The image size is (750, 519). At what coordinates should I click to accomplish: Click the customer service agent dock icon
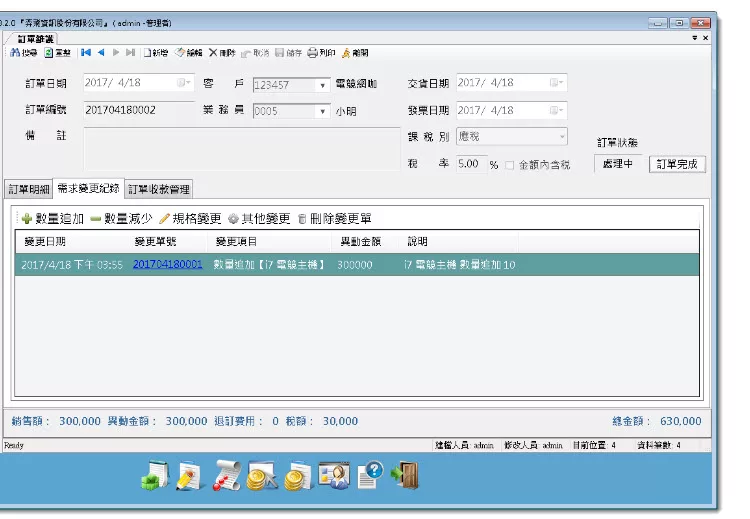click(x=333, y=476)
